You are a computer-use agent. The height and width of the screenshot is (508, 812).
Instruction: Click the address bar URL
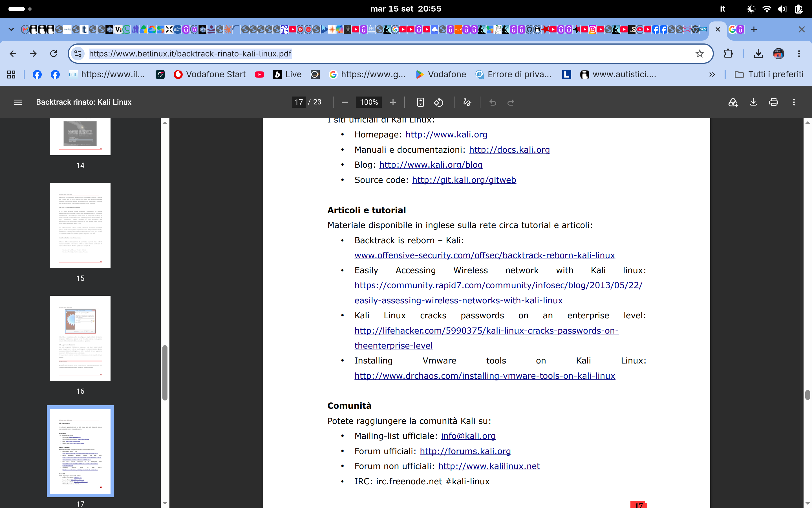click(190, 54)
